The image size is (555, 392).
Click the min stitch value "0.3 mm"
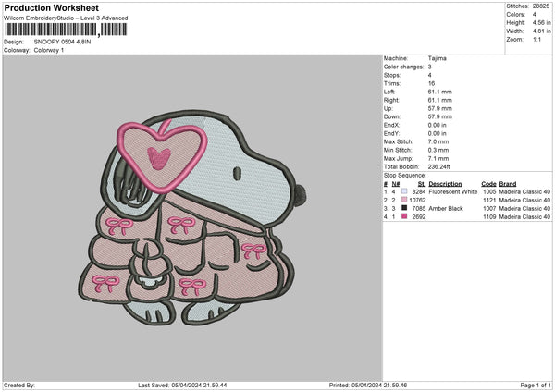(x=438, y=150)
